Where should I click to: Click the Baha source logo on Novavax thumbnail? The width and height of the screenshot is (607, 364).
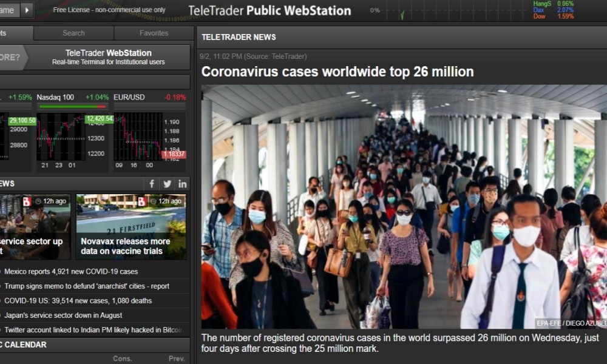[142, 201]
